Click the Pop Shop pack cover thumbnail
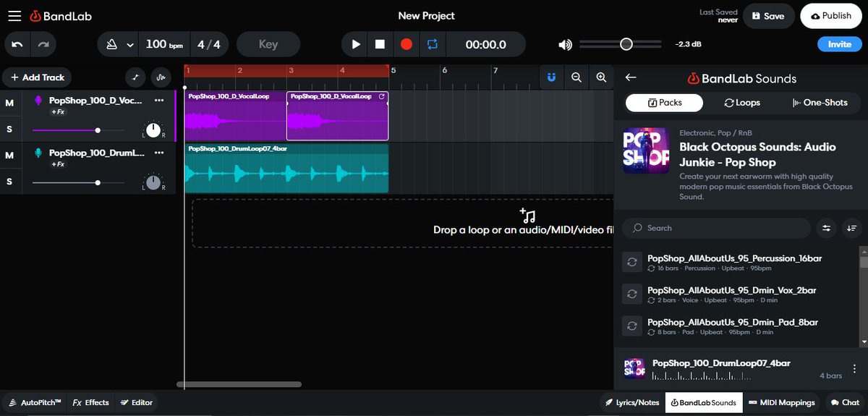 click(646, 150)
